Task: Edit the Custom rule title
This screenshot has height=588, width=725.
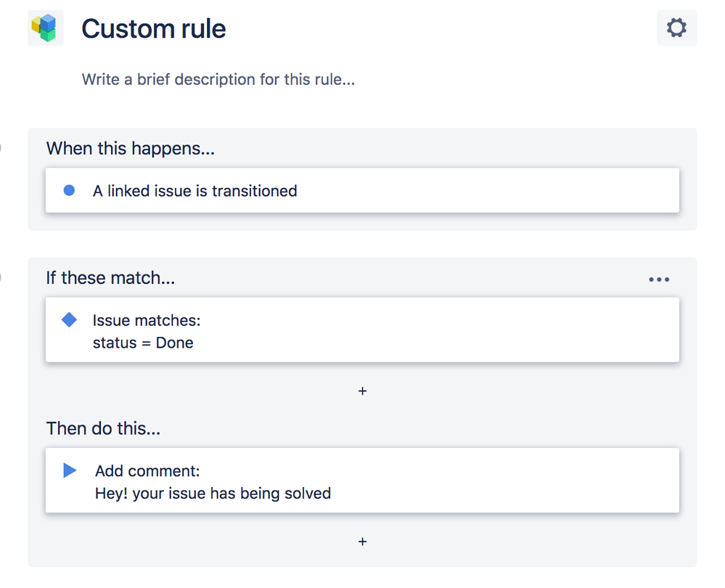Action: pyautogui.click(x=154, y=29)
